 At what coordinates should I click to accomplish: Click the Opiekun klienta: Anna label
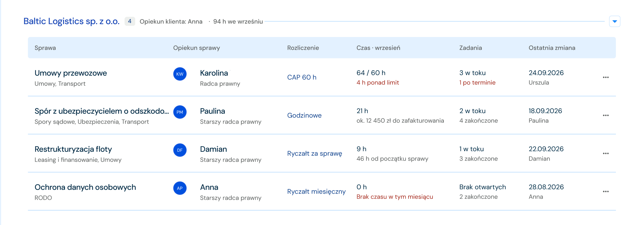click(171, 22)
